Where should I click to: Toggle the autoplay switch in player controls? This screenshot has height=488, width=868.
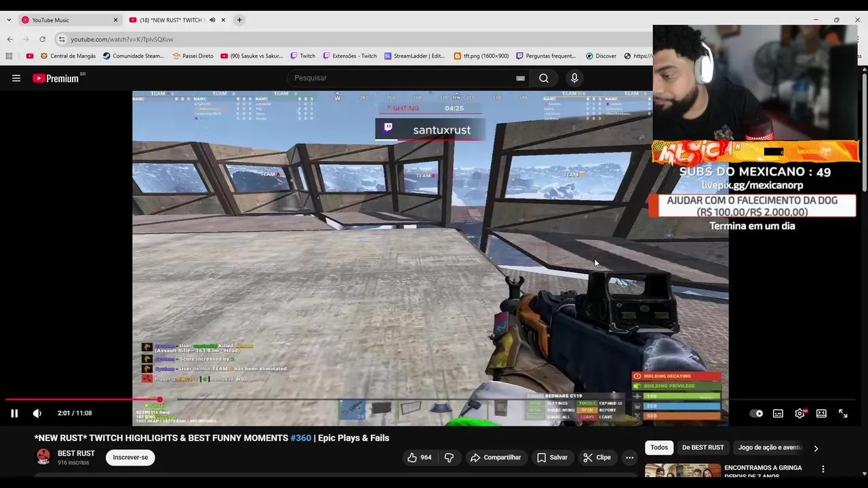pyautogui.click(x=756, y=413)
